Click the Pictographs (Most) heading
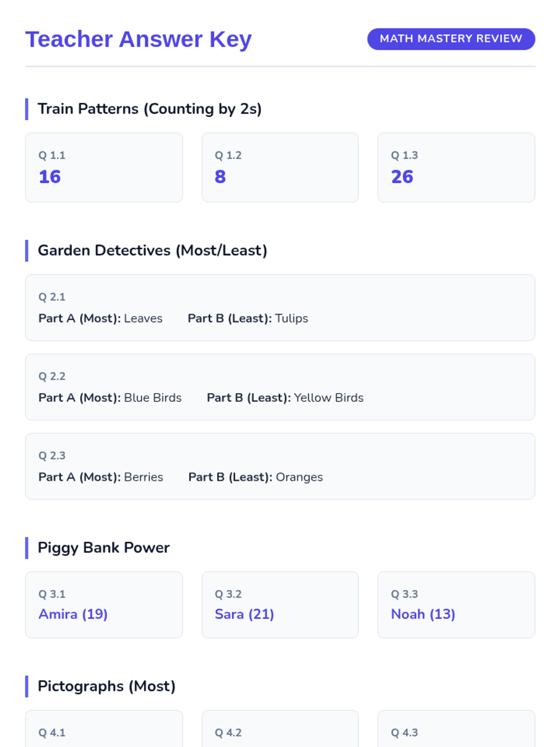The width and height of the screenshot is (560, 747). 106,686
